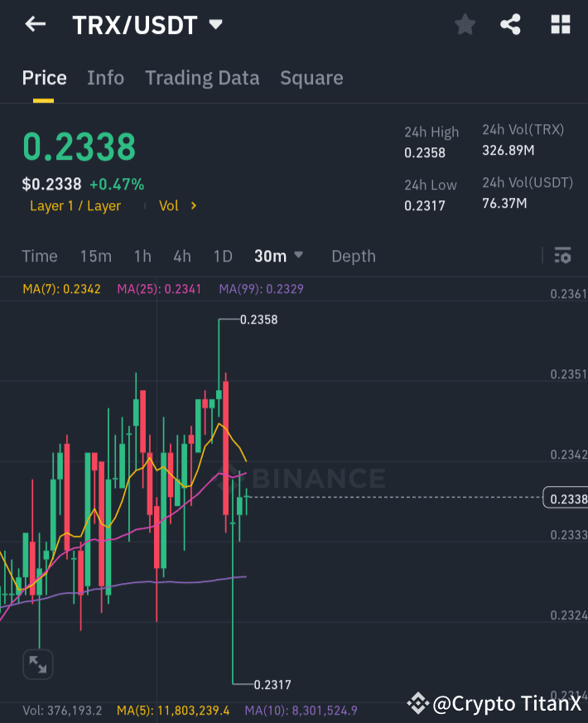Open sharing options with the share icon

coord(510,24)
